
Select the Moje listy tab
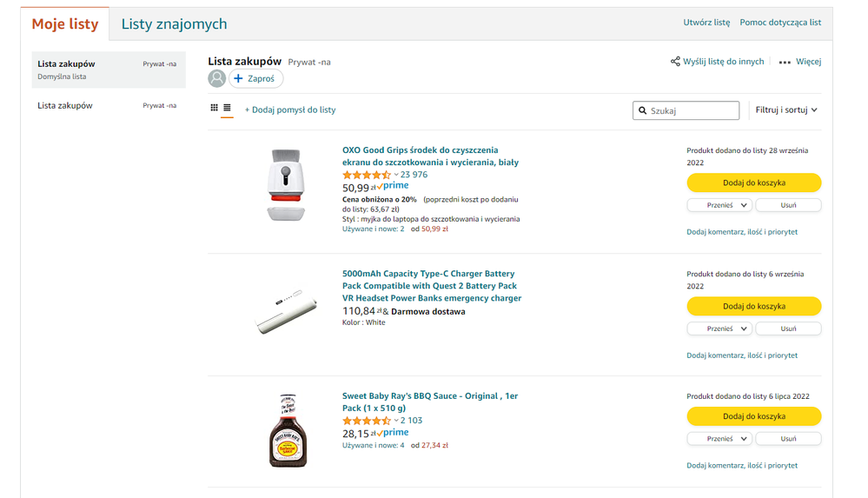coord(65,24)
